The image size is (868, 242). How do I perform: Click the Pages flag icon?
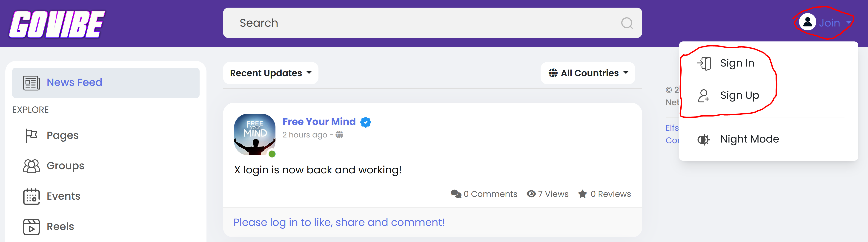click(x=31, y=136)
